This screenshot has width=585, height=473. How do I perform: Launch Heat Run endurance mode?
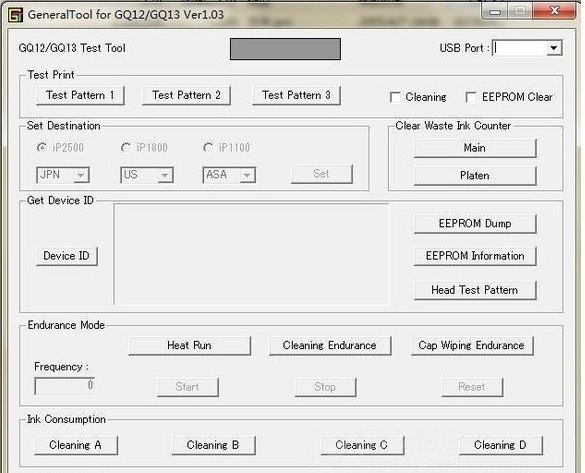(x=190, y=345)
